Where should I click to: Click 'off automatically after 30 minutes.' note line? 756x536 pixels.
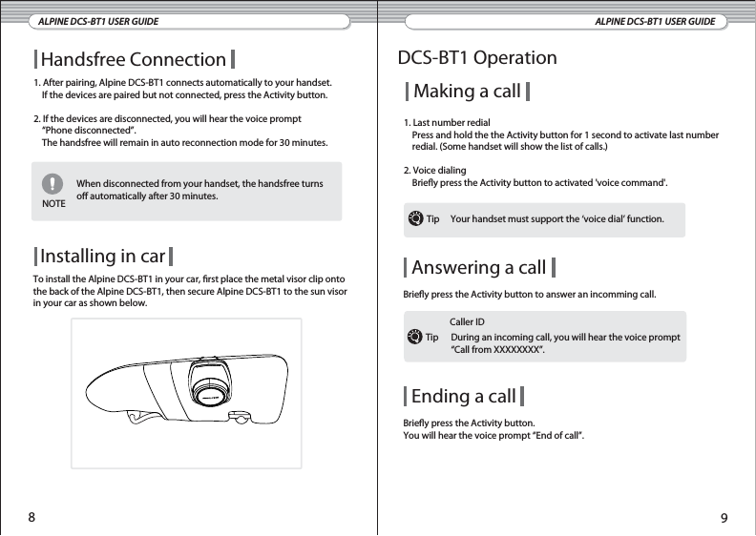(147, 196)
